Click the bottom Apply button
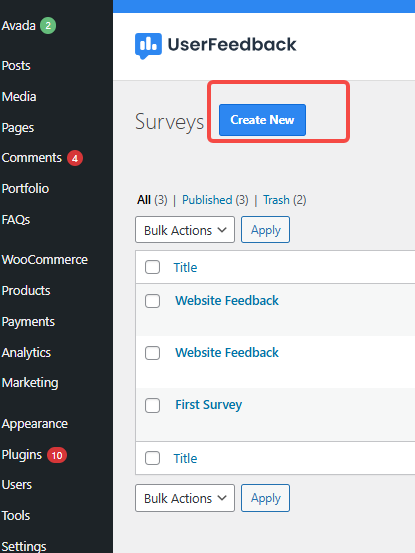415x553 pixels. pyautogui.click(x=266, y=498)
